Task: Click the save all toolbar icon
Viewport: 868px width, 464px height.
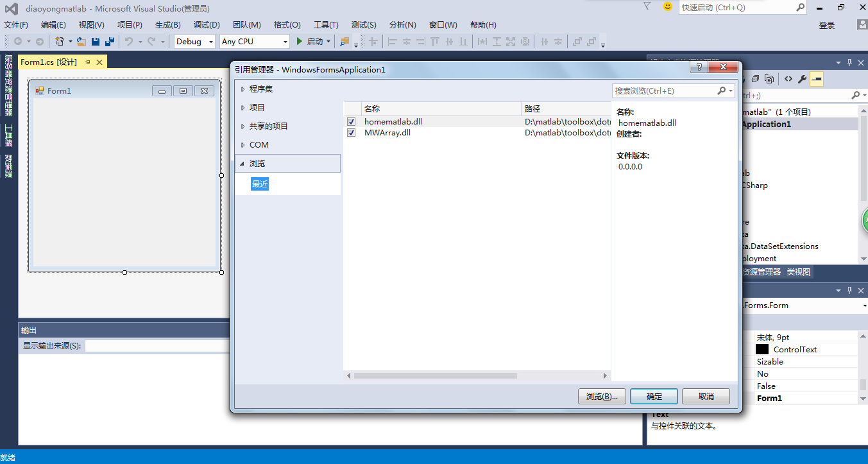Action: 110,42
